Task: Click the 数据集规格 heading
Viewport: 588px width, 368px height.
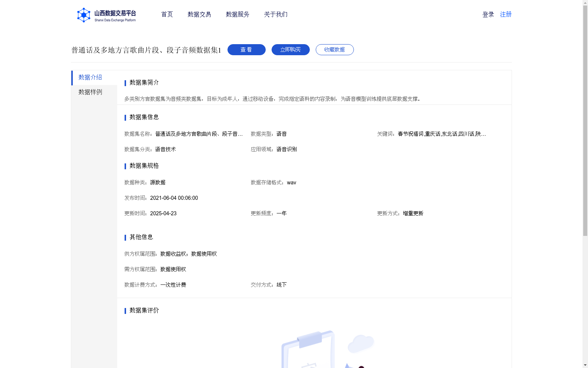Action: point(144,166)
